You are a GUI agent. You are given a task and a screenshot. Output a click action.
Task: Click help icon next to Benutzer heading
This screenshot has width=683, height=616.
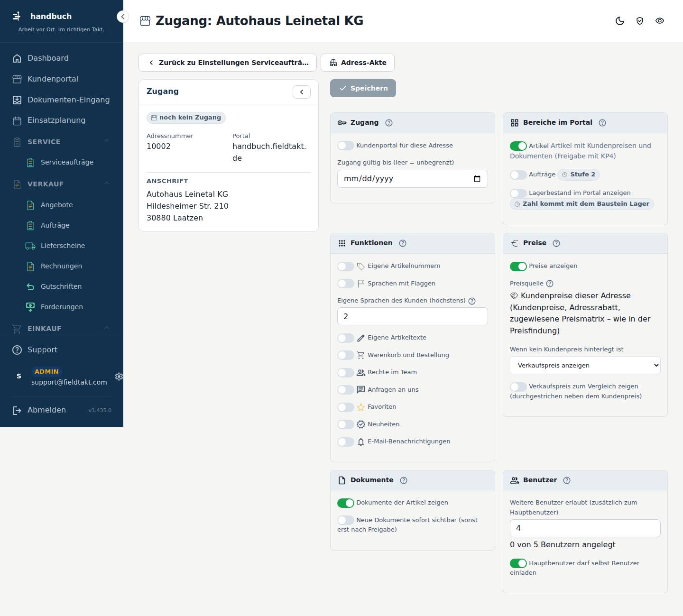pos(567,480)
